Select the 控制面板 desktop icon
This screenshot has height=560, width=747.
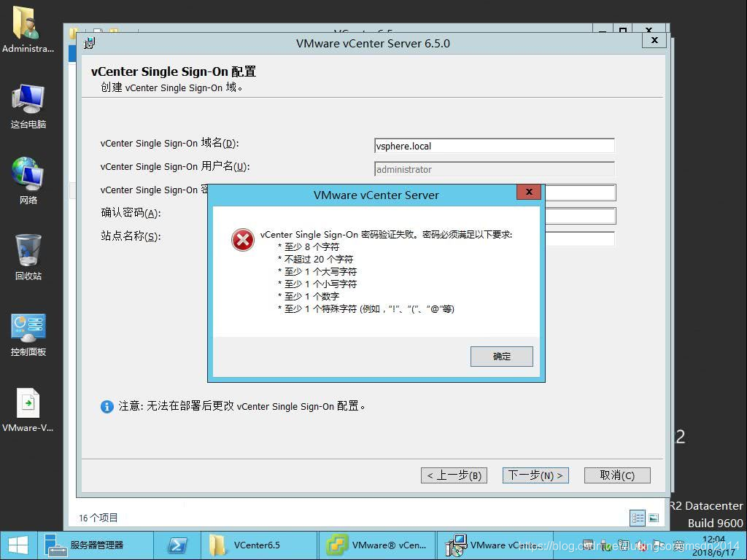pos(28,334)
